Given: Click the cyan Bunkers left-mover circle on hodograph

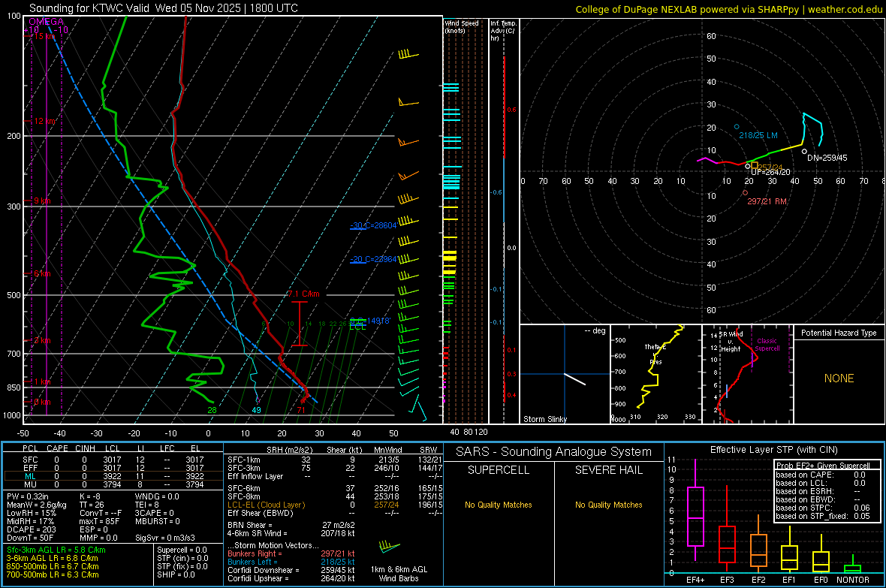Looking at the screenshot, I should [x=737, y=127].
